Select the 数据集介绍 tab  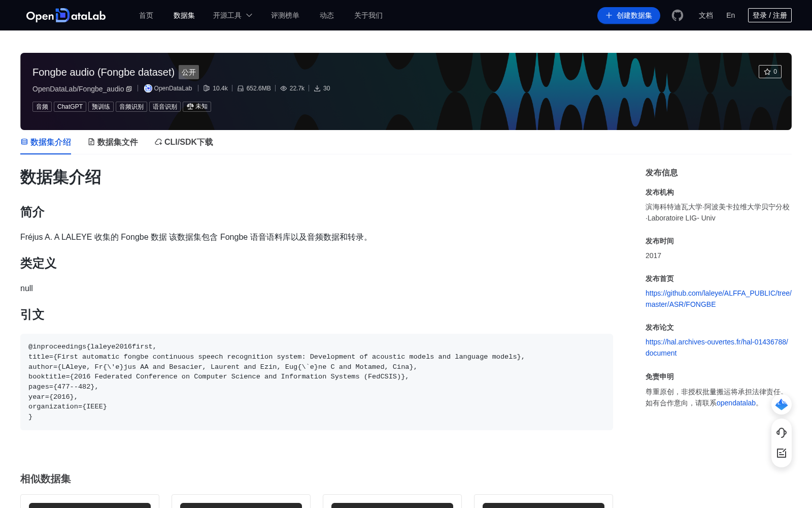[x=46, y=142]
